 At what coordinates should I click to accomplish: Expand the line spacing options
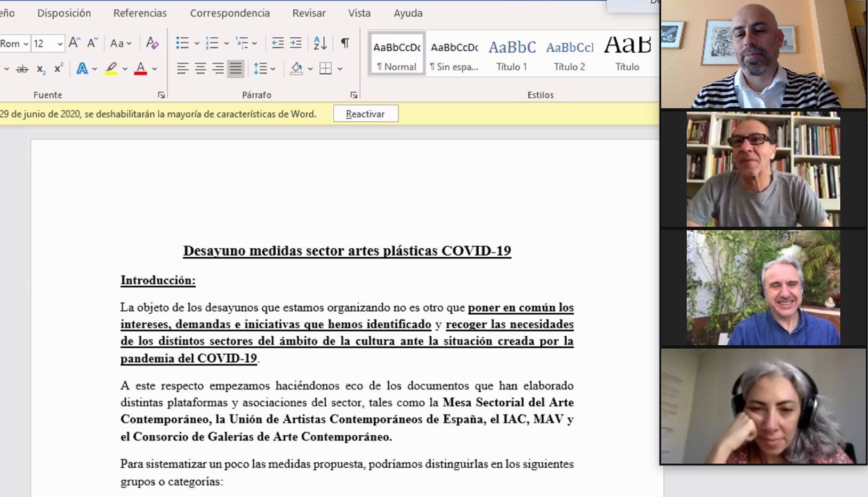272,69
